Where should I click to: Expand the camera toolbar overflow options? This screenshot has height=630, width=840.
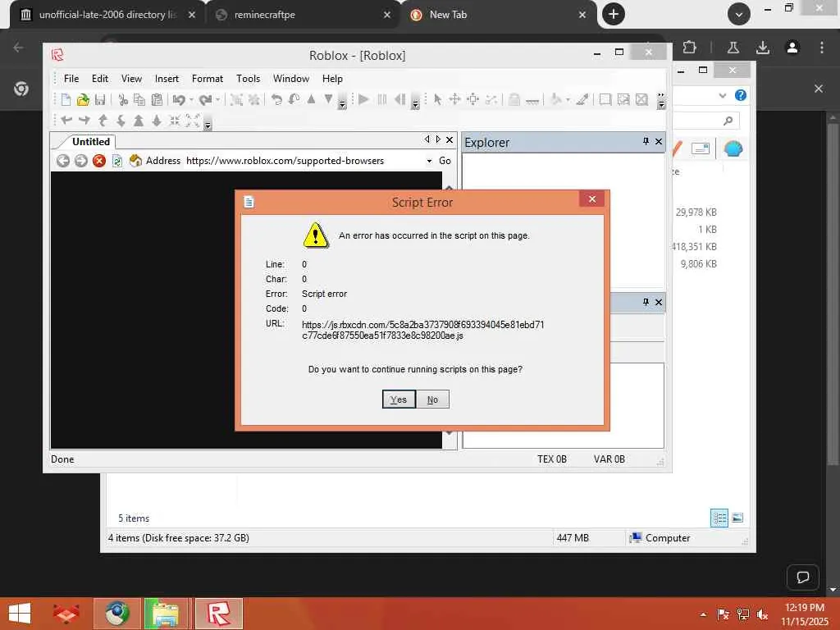tap(208, 124)
